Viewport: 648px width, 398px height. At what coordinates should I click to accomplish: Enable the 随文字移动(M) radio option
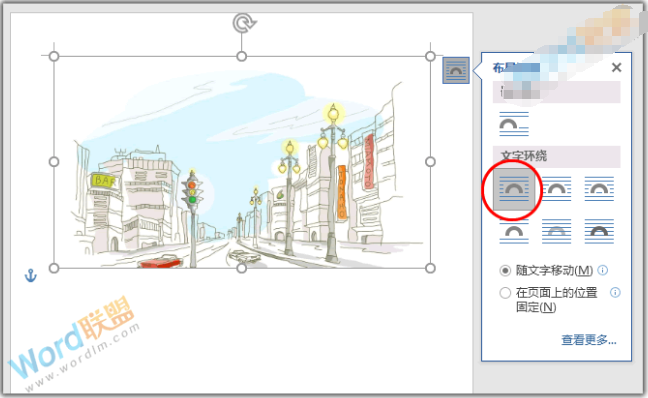[x=505, y=271]
